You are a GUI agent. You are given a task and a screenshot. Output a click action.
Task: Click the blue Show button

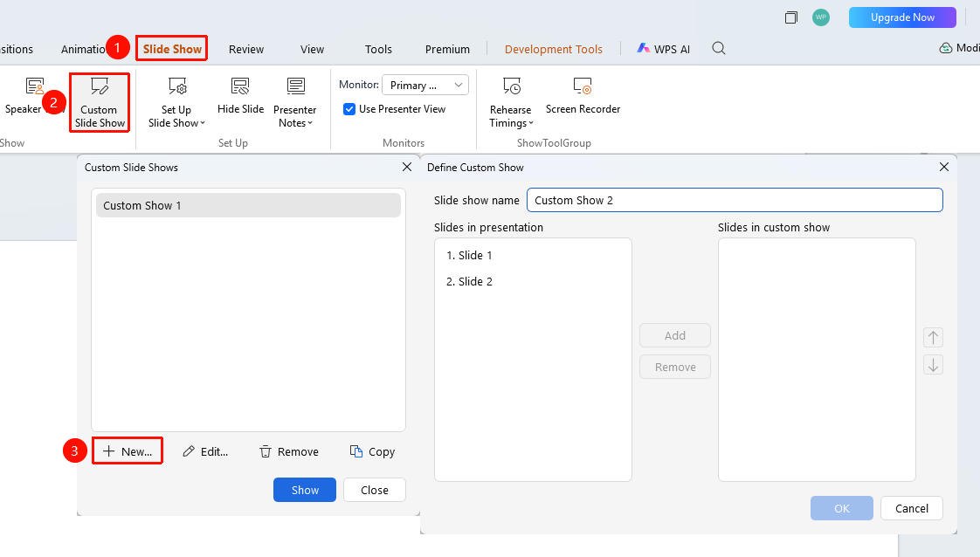point(304,490)
